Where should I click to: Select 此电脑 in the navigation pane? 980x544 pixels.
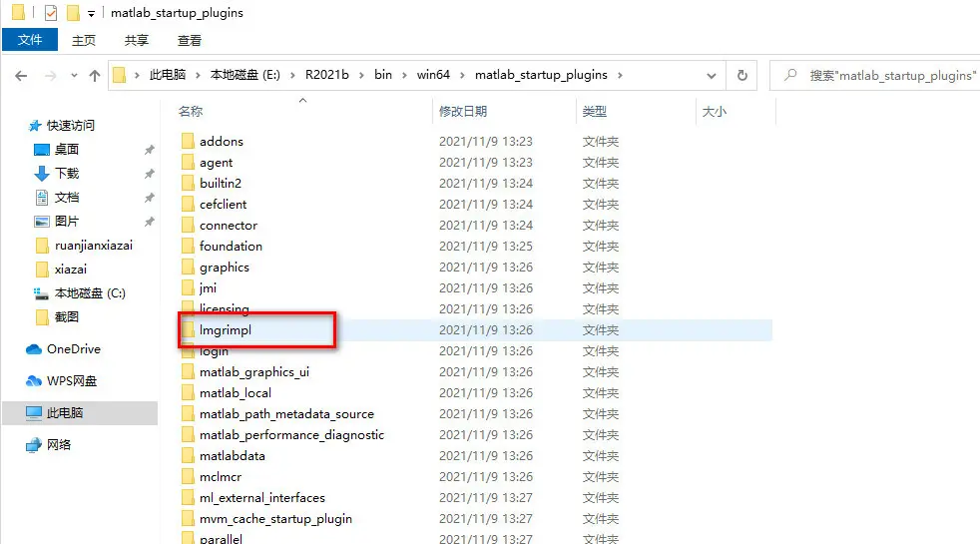(65, 412)
